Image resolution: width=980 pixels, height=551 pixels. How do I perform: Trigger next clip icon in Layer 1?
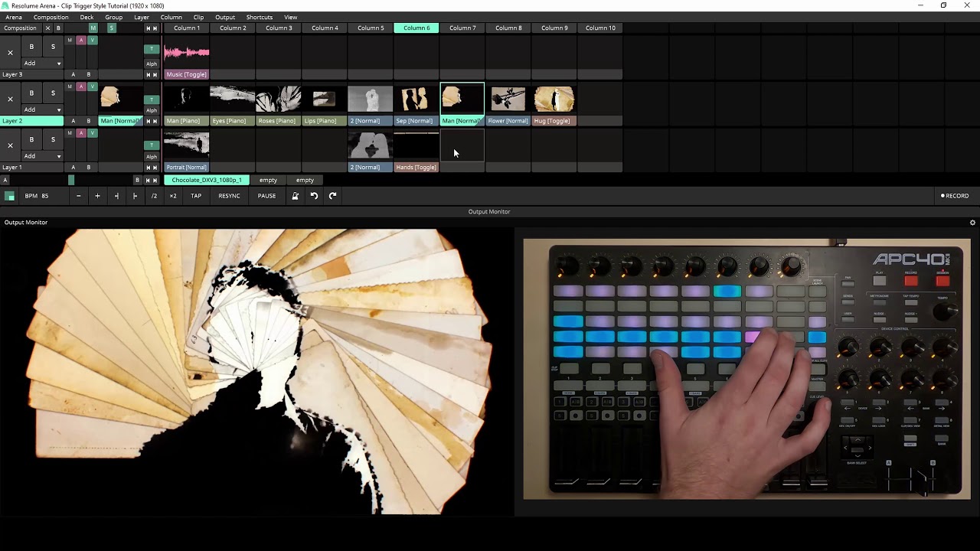point(155,167)
